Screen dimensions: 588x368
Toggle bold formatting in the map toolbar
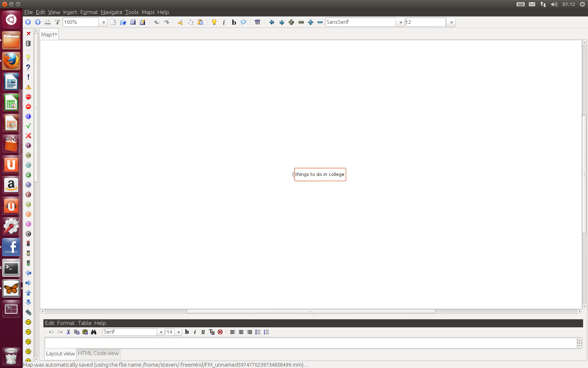pos(233,22)
